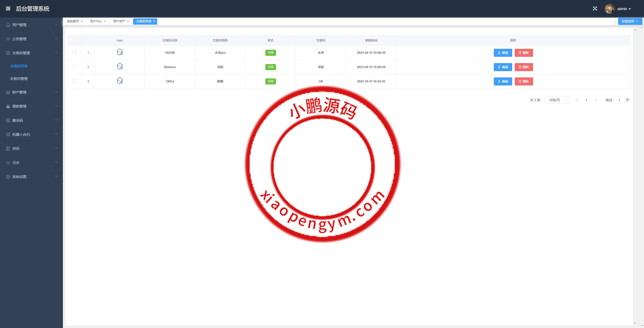The height and width of the screenshot is (328, 644).
Task: Open the 10条/页 page size dropdown
Action: pyautogui.click(x=556, y=100)
